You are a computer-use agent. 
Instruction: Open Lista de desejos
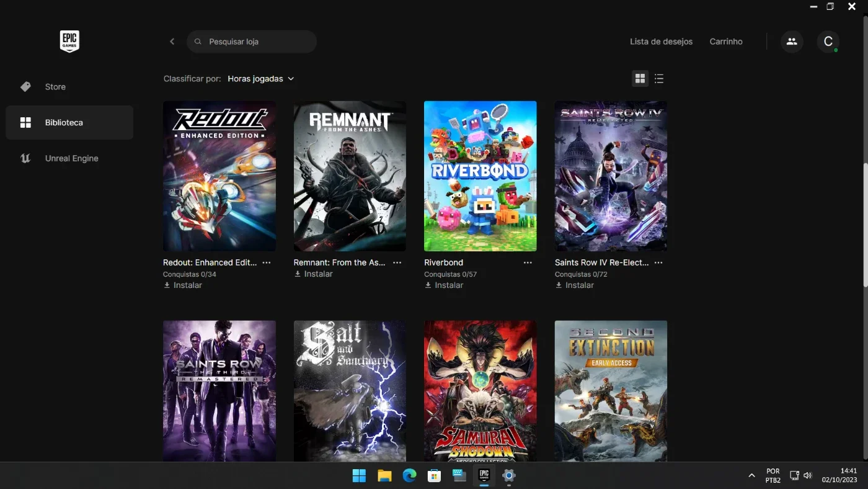click(x=661, y=42)
